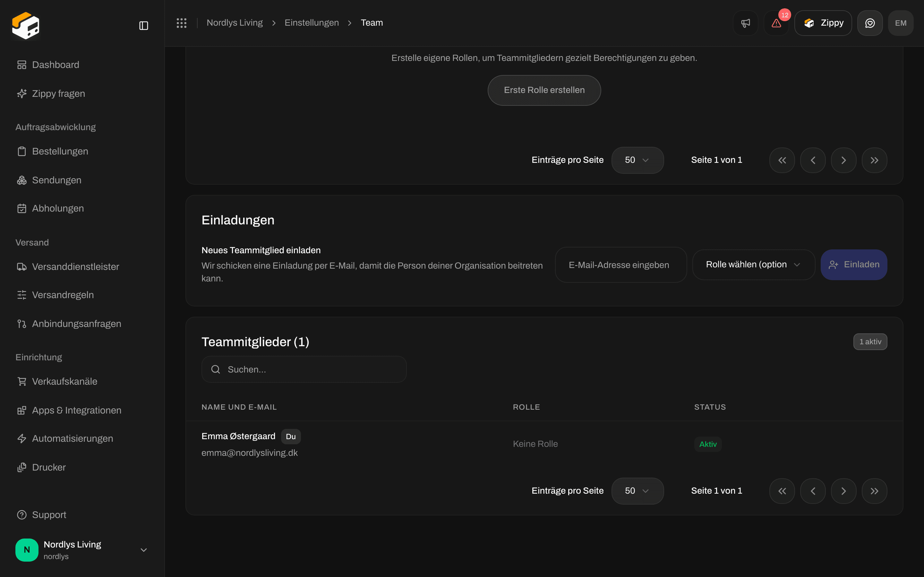This screenshot has width=924, height=577.
Task: Focus the E-Mail-Adresse eingeben field
Action: tap(621, 264)
